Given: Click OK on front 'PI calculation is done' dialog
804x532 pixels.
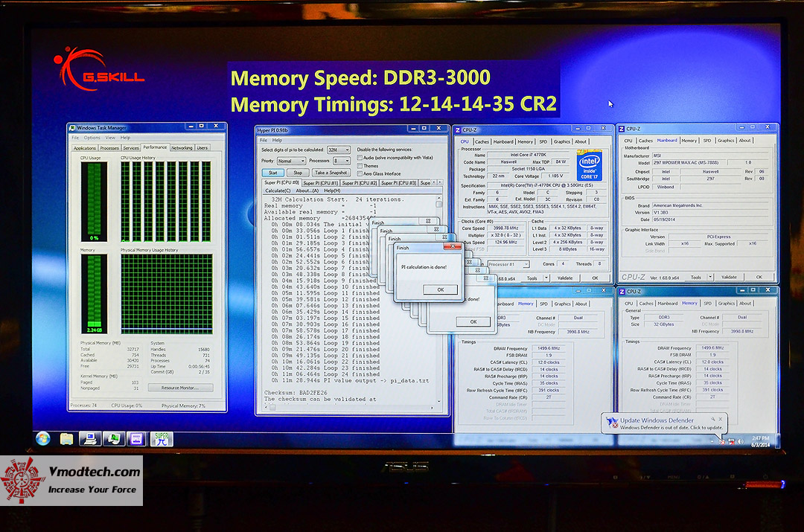Looking at the screenshot, I should [441, 289].
